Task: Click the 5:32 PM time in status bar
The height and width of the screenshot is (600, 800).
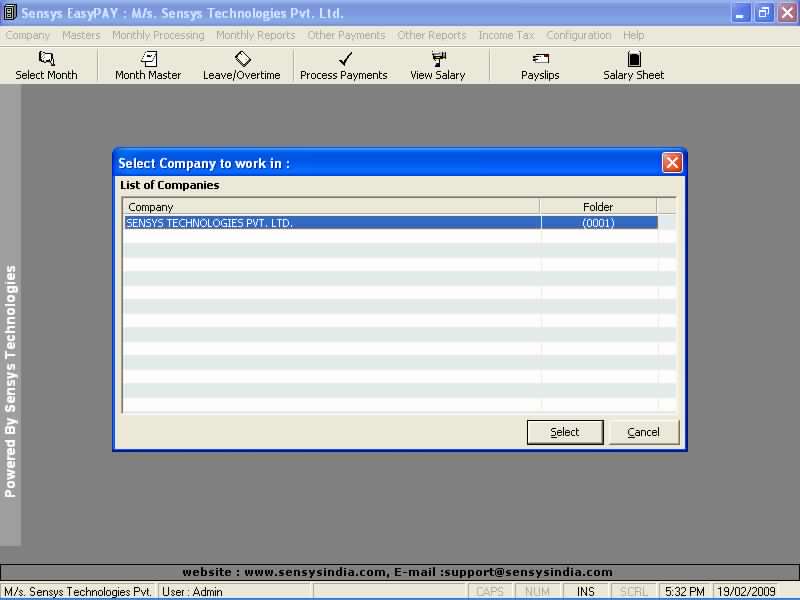Action: click(x=685, y=592)
